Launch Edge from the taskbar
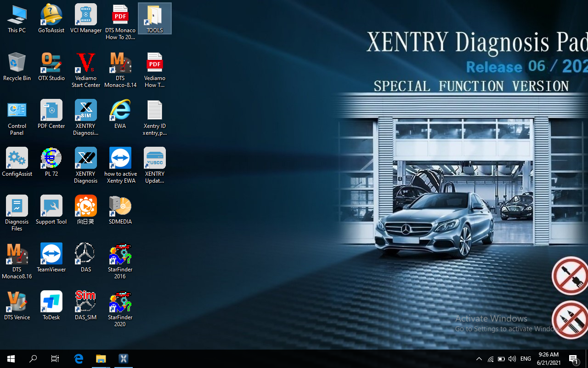The image size is (588, 368). [x=79, y=359]
